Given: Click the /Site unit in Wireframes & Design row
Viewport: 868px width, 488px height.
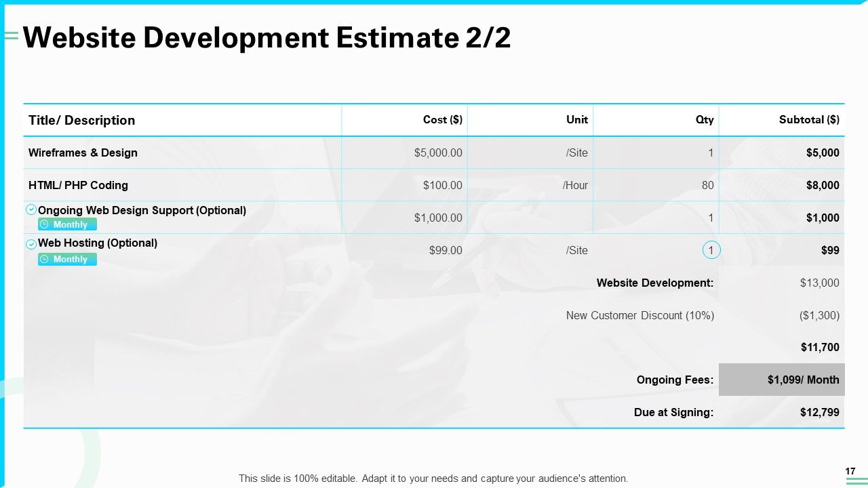Looking at the screenshot, I should click(577, 152).
